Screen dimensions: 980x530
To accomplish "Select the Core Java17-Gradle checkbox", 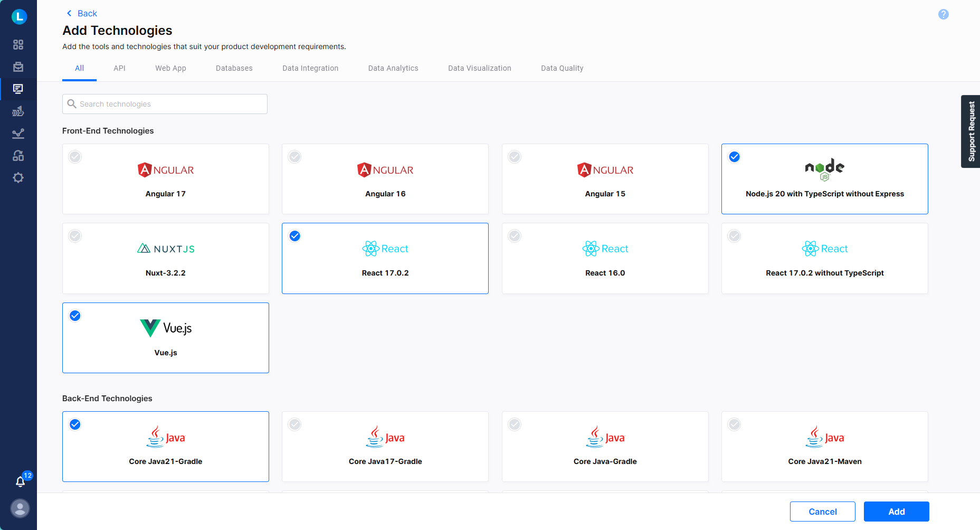I will (294, 424).
